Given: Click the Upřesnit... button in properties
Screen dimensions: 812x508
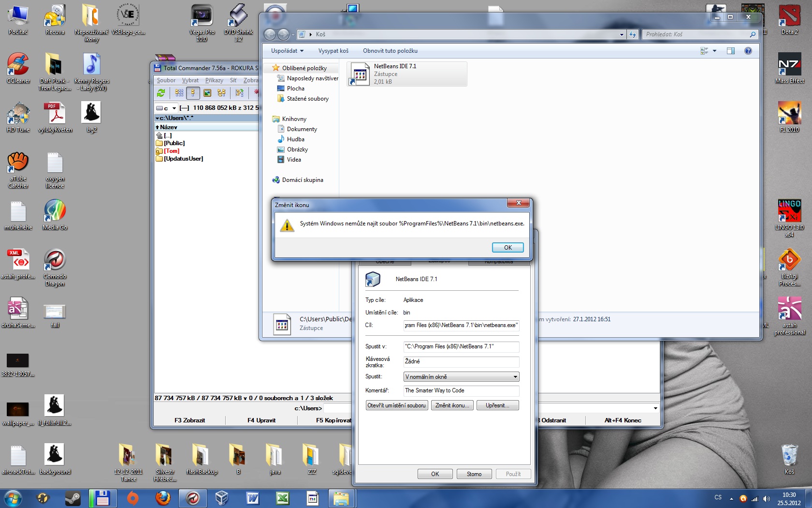Looking at the screenshot, I should pyautogui.click(x=497, y=405).
